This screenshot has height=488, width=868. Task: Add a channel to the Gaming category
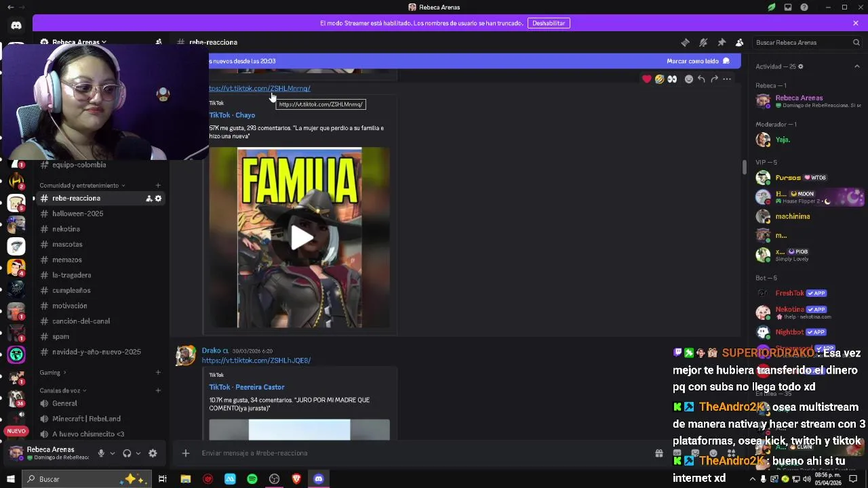[x=158, y=372]
